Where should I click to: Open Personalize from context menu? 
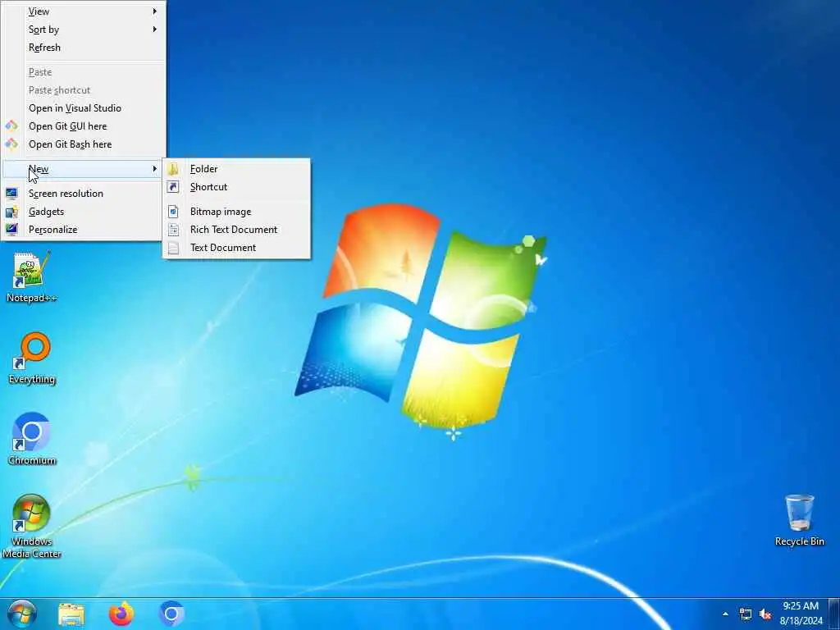pyautogui.click(x=83, y=230)
